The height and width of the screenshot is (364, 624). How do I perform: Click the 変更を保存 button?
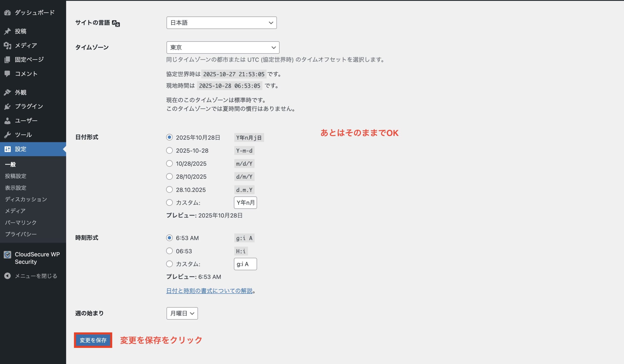coord(93,340)
